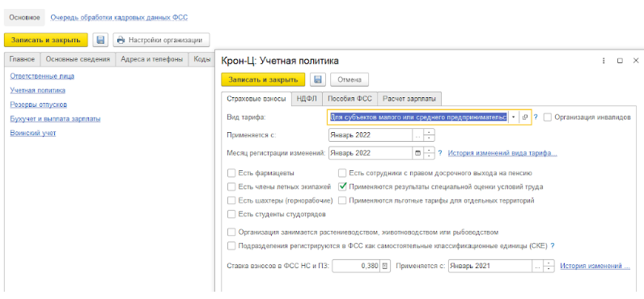644x299 pixels.
Task: Click the save diskette icon in the main window
Action: pyautogui.click(x=100, y=40)
